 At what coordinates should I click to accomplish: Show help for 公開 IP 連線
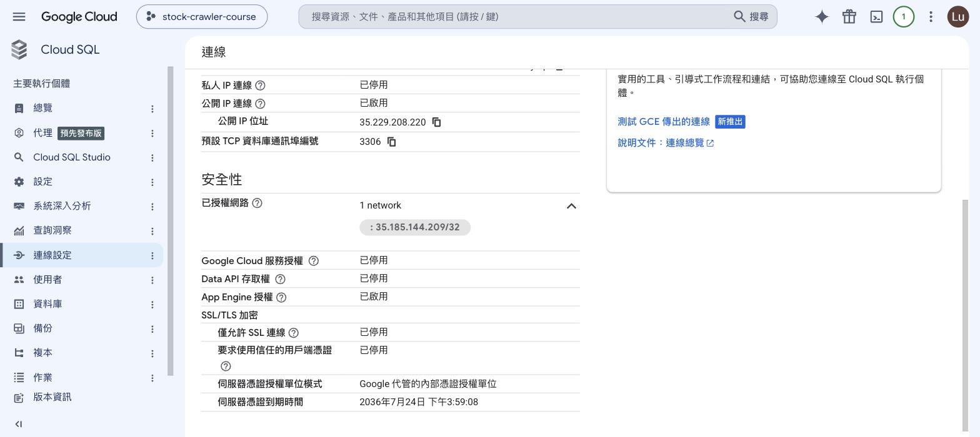pos(261,104)
